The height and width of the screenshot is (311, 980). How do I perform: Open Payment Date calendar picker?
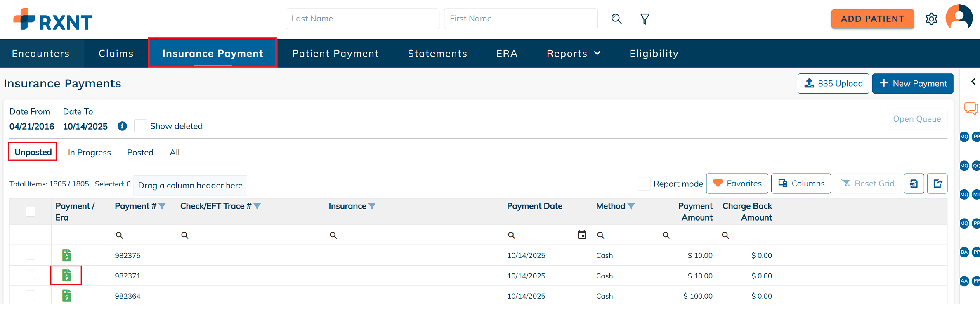coord(581,235)
